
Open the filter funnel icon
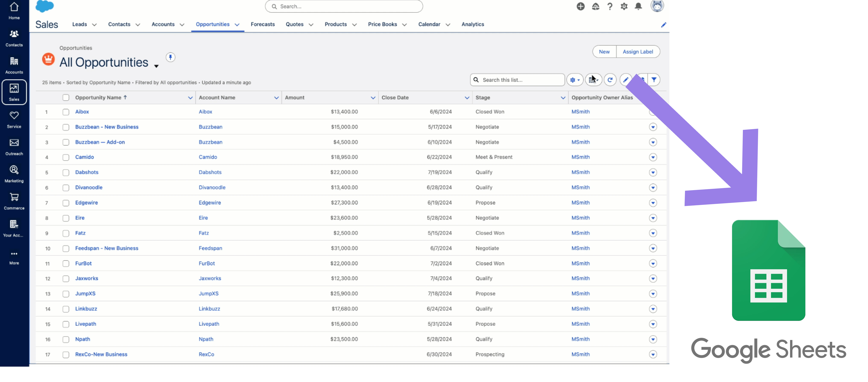coord(654,80)
